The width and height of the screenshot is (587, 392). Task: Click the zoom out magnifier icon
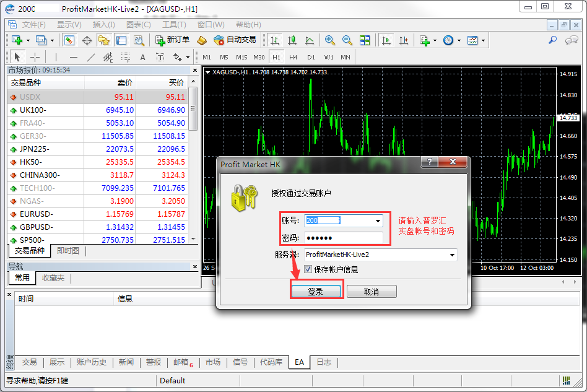click(347, 40)
